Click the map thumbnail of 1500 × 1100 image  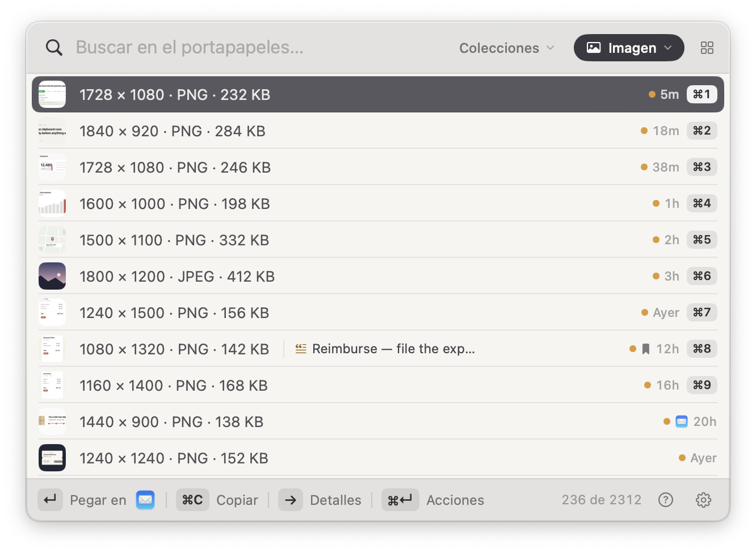[52, 240]
